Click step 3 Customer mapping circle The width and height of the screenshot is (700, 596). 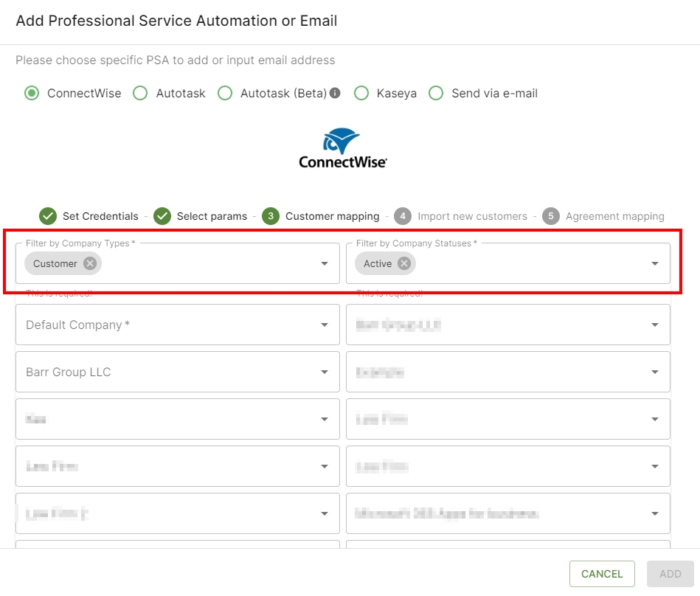(x=271, y=216)
